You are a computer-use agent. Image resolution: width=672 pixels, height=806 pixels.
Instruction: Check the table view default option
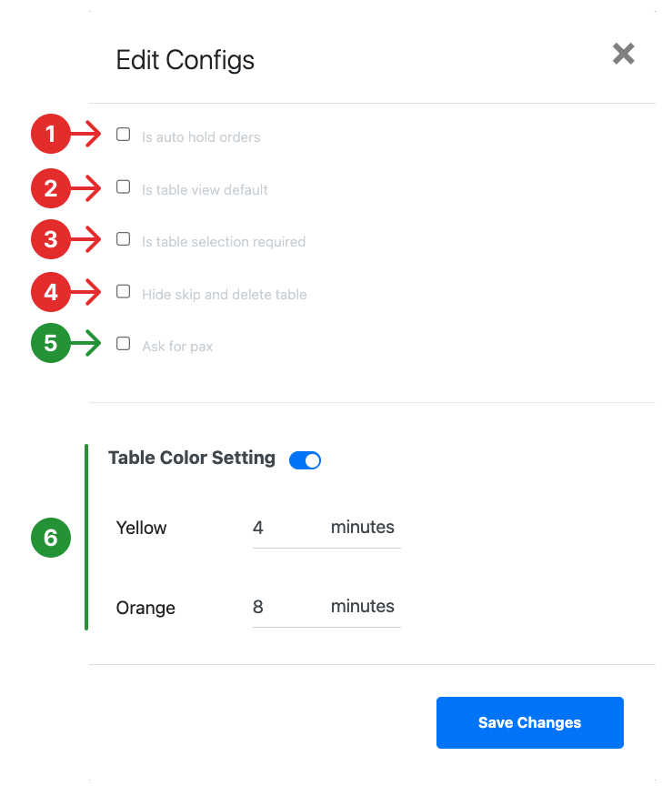[124, 186]
